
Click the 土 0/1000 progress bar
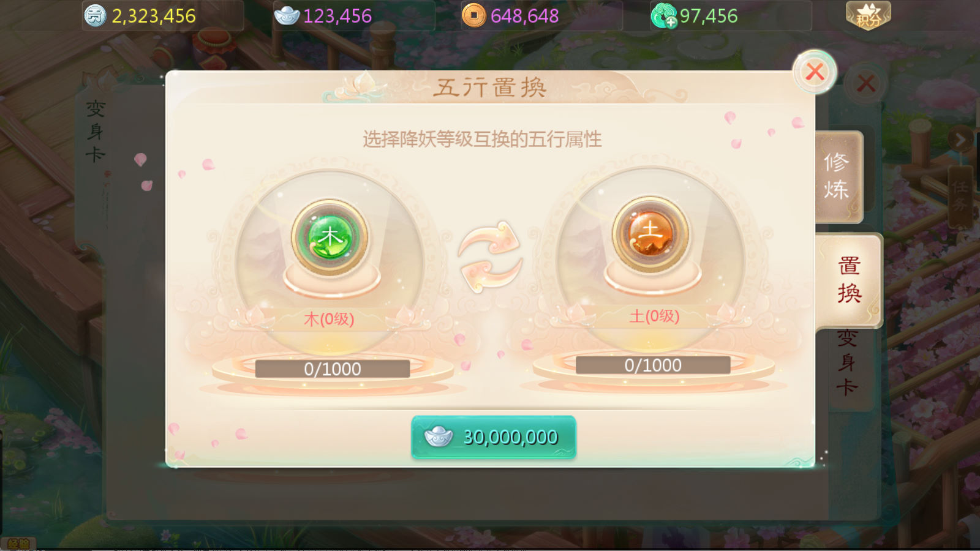coord(653,365)
